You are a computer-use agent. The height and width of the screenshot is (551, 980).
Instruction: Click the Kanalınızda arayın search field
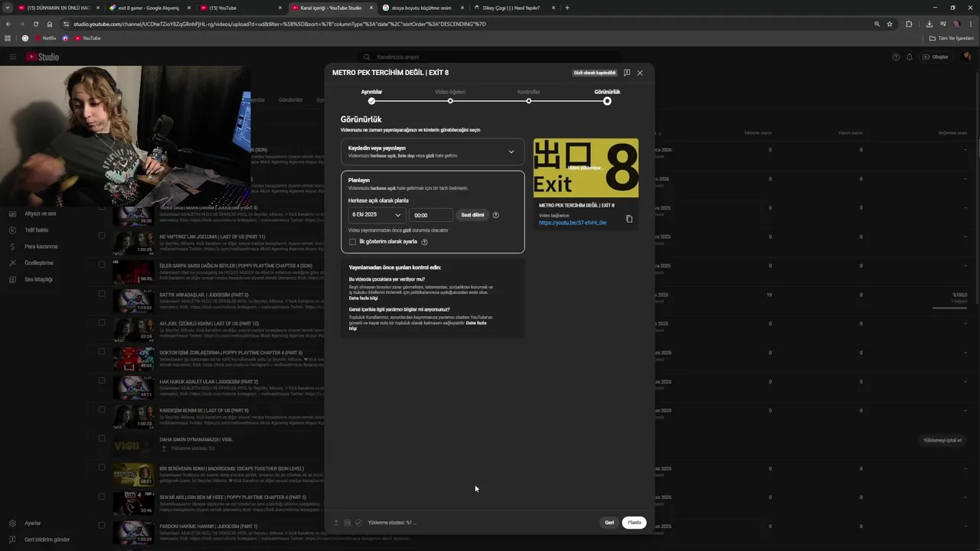[490, 57]
